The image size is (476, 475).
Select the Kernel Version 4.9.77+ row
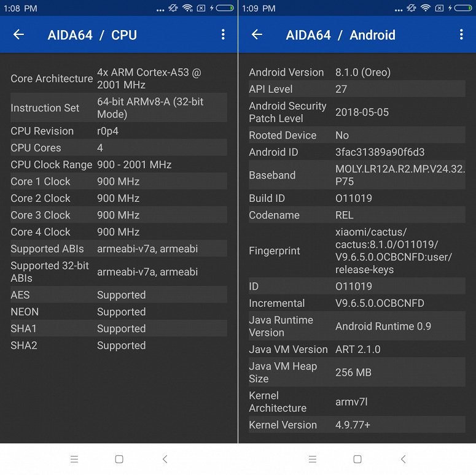357,425
